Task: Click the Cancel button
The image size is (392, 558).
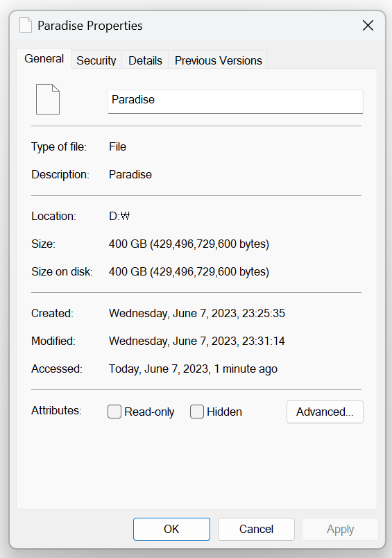Action: pyautogui.click(x=256, y=529)
